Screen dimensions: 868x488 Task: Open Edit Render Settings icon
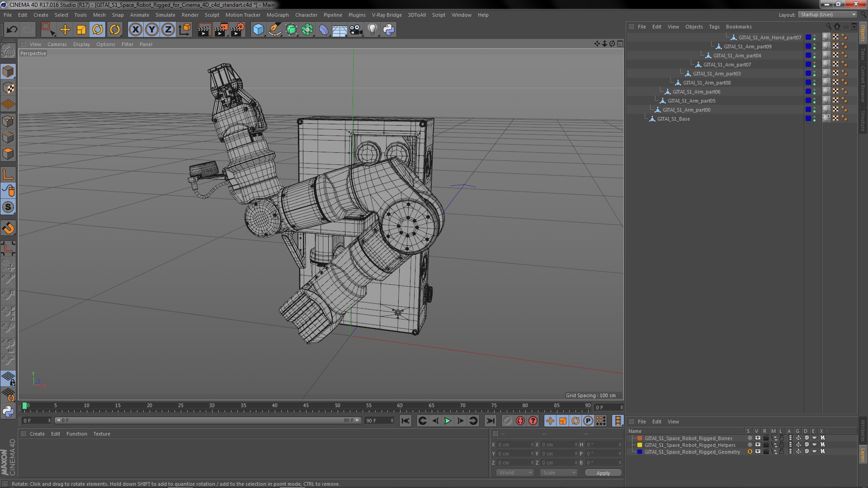tap(237, 30)
